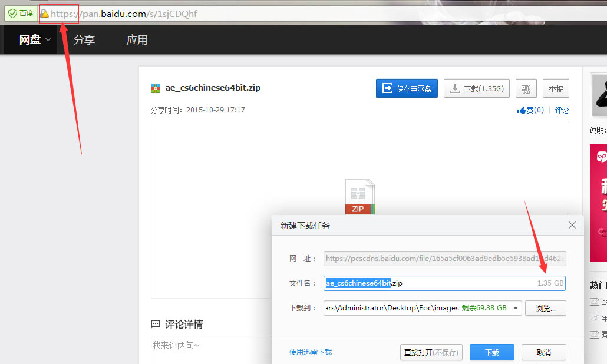Screen dimensions: 607x364
Task: Click the pink advertisement banner on the right
Action: 599,203
